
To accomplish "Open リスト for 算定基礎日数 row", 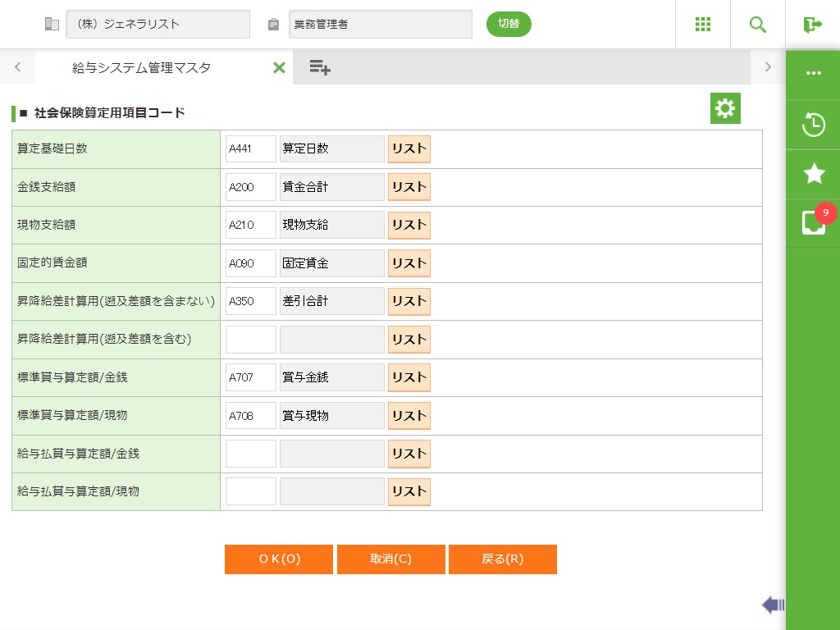I will click(409, 149).
